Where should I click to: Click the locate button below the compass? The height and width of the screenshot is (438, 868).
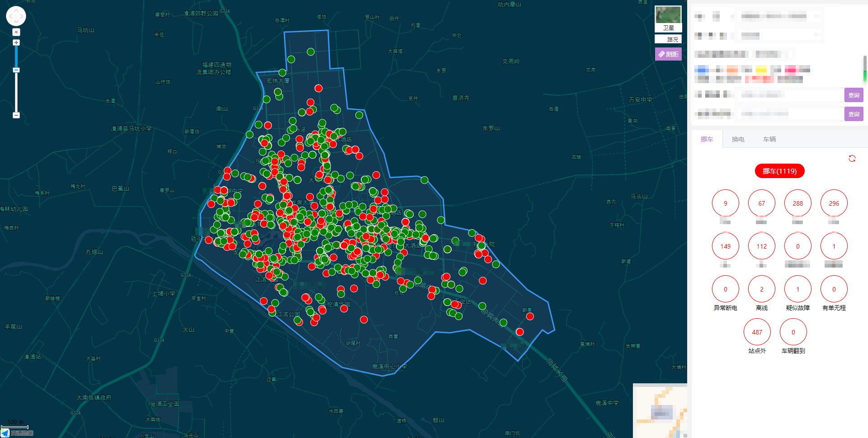pyautogui.click(x=16, y=32)
